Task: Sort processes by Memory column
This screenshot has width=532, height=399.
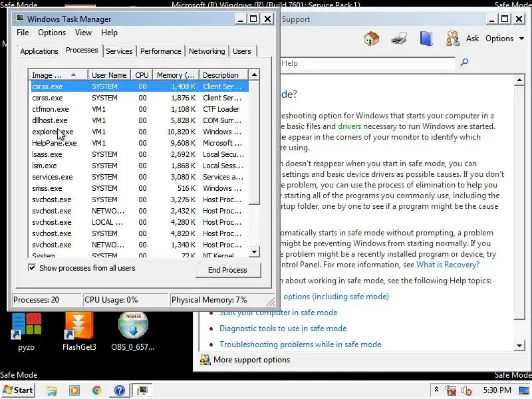Action: pyautogui.click(x=176, y=74)
